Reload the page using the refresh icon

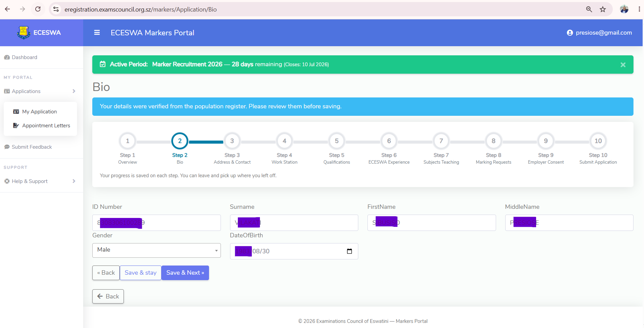point(38,9)
